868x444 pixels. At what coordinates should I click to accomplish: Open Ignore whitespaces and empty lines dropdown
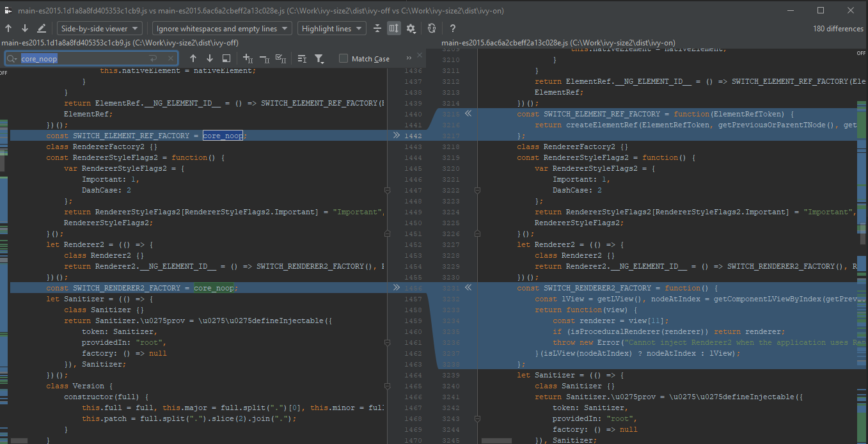tap(222, 28)
